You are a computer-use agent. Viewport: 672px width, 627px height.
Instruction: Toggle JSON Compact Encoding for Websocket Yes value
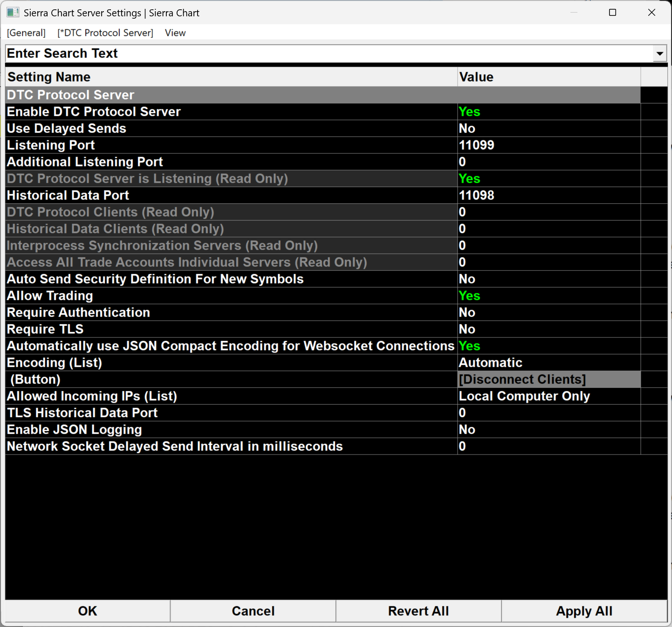click(549, 346)
